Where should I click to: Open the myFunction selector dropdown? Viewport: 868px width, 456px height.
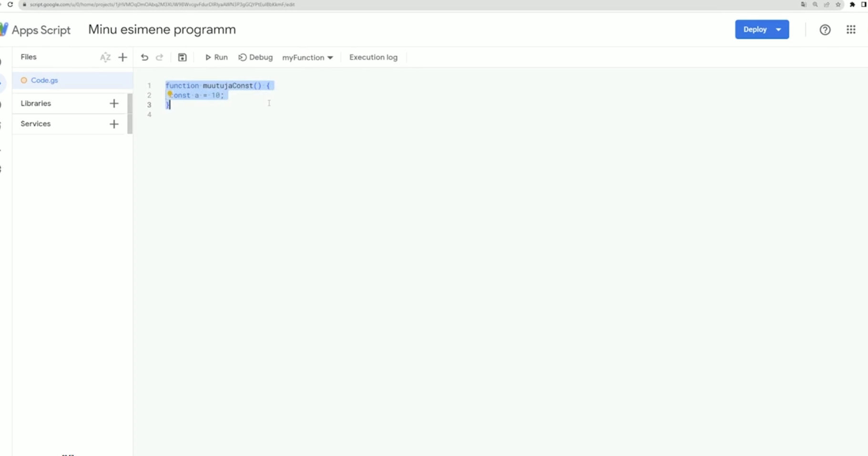point(307,57)
